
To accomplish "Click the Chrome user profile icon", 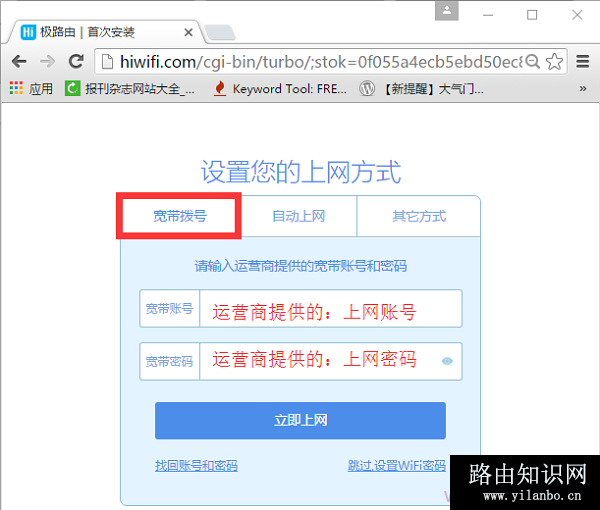I will 447,11.
